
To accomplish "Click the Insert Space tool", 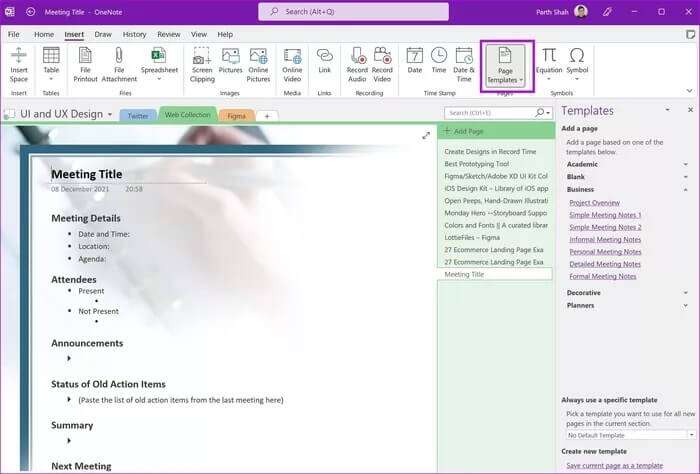I will (x=19, y=65).
